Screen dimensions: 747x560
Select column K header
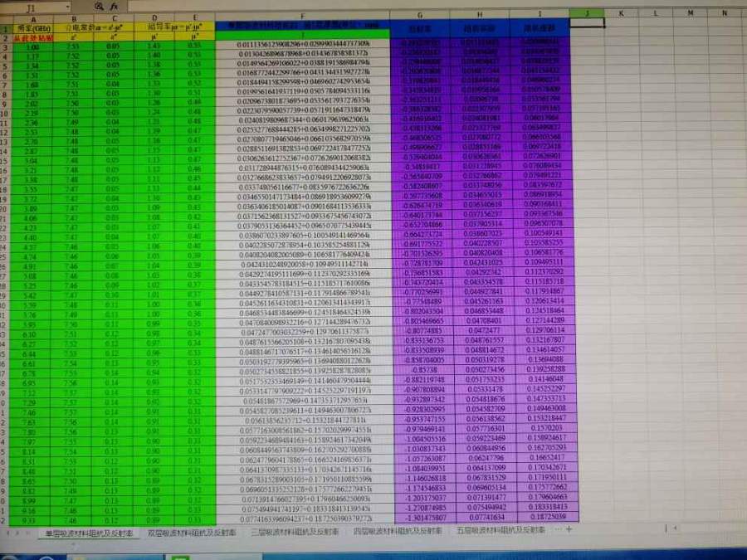[621, 13]
